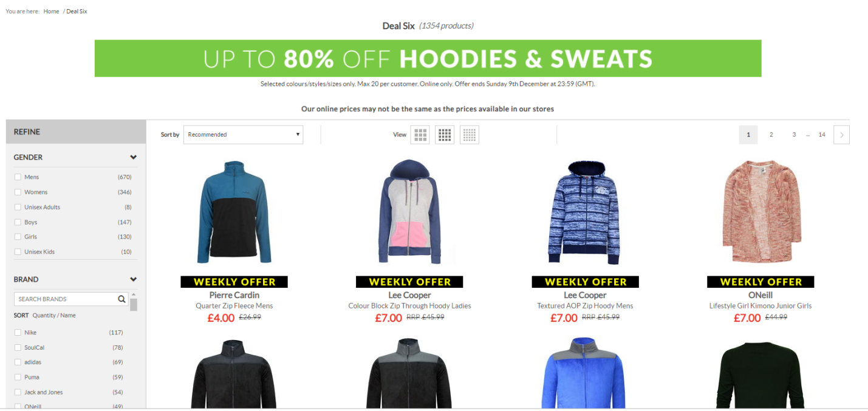Collapse the Gender filter chevron
The image size is (868, 411).
(x=133, y=157)
